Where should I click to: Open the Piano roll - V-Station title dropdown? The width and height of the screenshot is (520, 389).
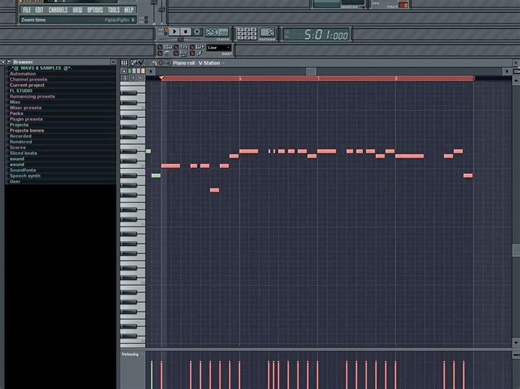[x=198, y=63]
